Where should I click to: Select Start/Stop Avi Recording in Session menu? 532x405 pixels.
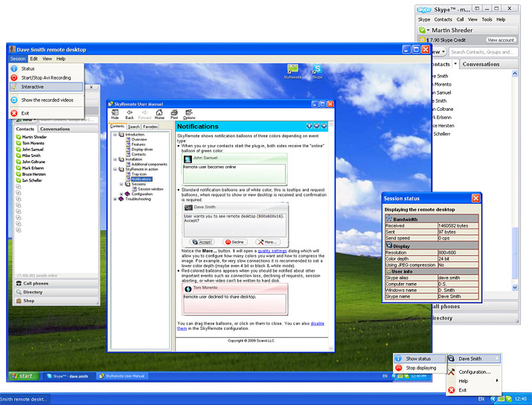[46, 77]
